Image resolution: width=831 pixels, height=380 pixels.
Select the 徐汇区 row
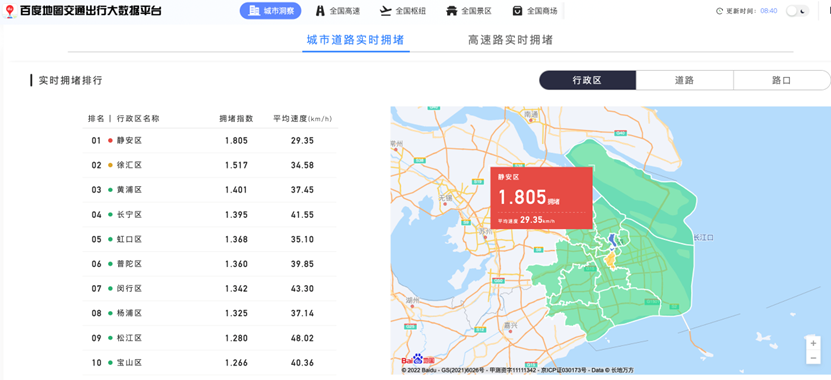[210, 165]
